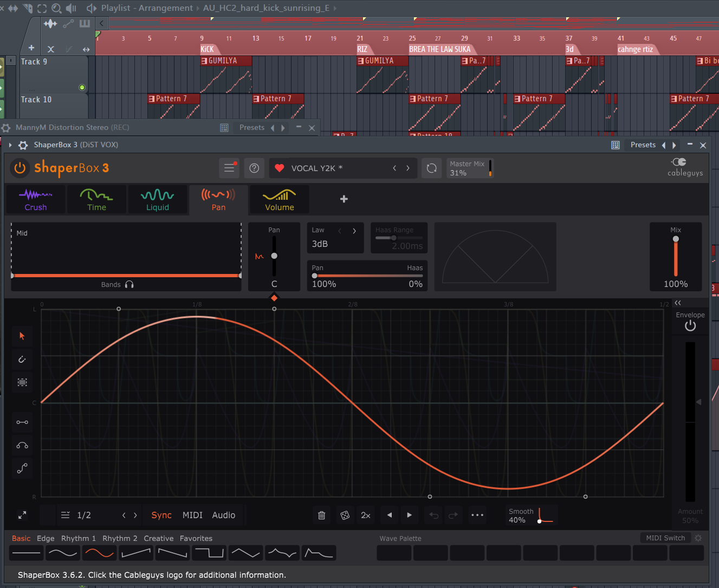Toggle the favorite heart for VOCAL Y2K
This screenshot has height=588, width=719.
(x=280, y=168)
